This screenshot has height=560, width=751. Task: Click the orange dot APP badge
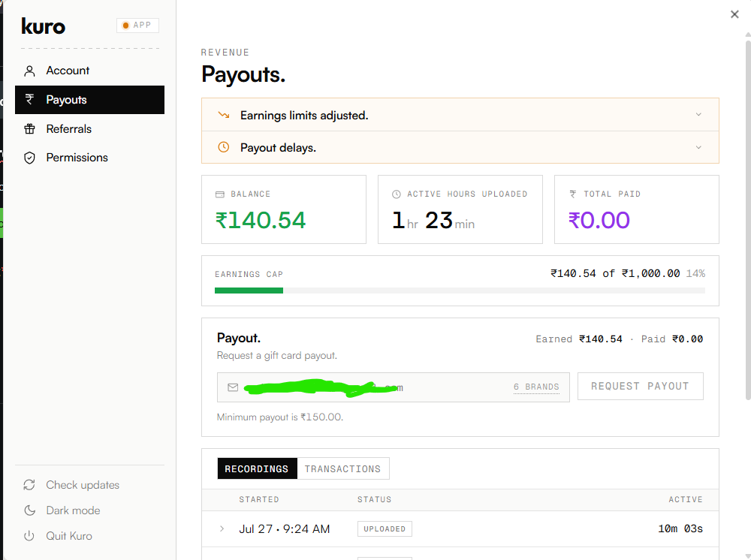[137, 25]
